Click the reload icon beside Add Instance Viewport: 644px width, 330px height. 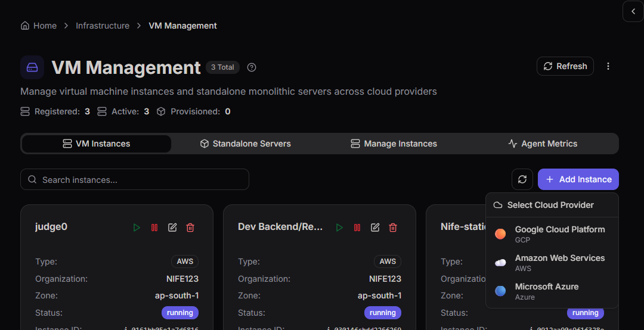tap(522, 179)
